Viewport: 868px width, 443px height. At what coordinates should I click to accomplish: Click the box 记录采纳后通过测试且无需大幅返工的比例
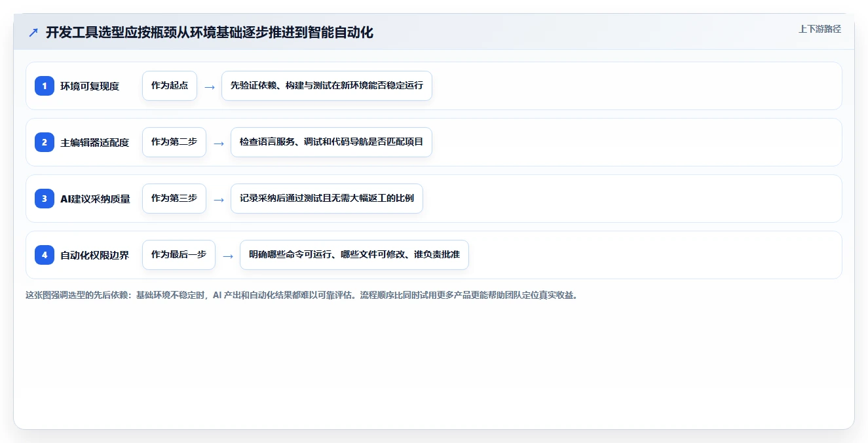pyautogui.click(x=327, y=199)
